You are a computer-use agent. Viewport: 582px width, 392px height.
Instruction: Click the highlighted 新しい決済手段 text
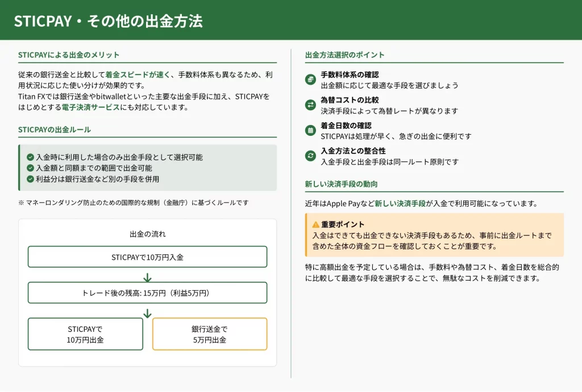click(400, 203)
